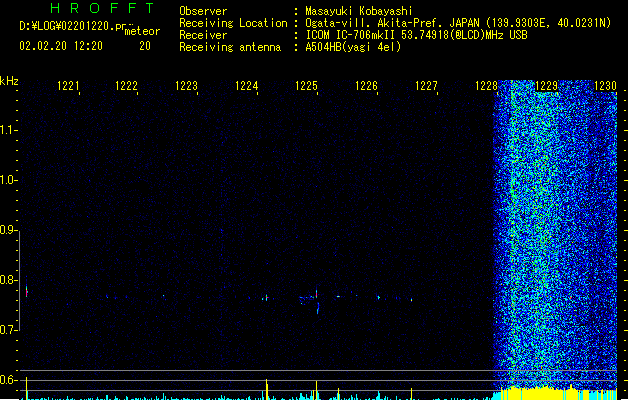Screen dimensions: 629x400
Task: Click the 'Receiving antenna' label
Action: click(x=230, y=47)
